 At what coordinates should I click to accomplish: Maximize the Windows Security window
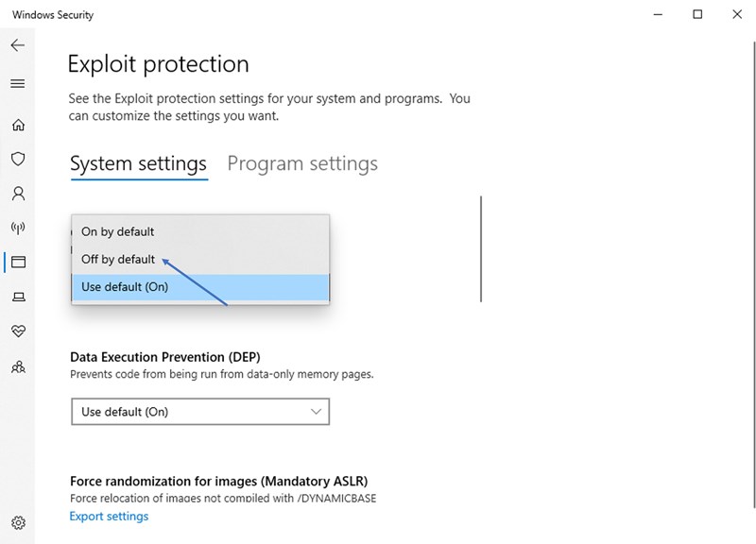697,14
